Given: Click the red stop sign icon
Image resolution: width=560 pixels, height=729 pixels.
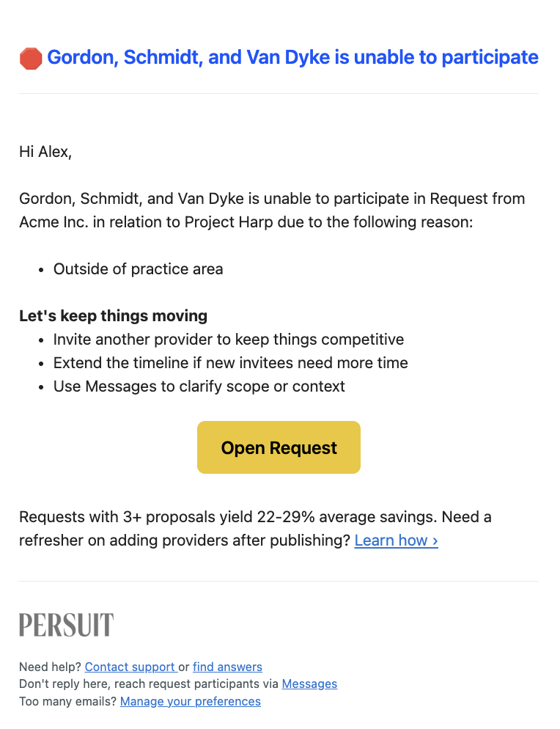Looking at the screenshot, I should [31, 59].
